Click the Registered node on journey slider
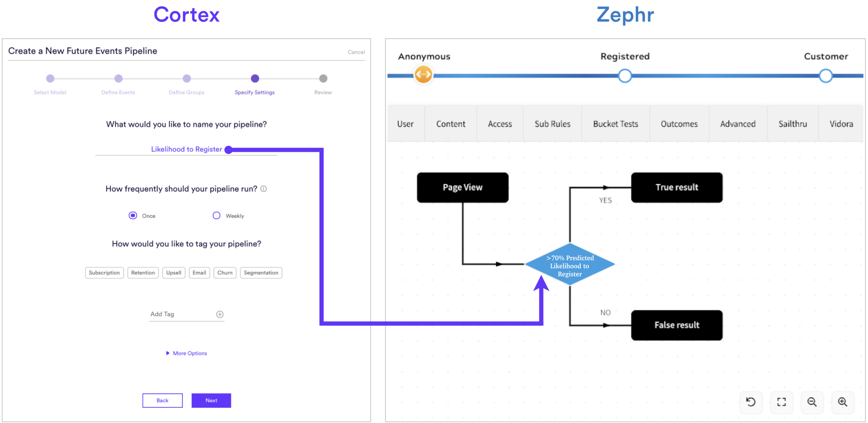 pos(625,76)
